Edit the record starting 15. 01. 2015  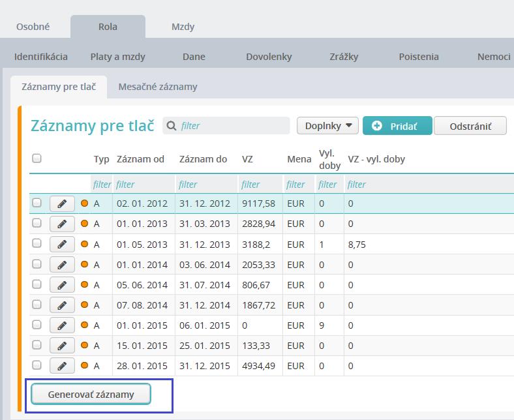click(x=62, y=346)
